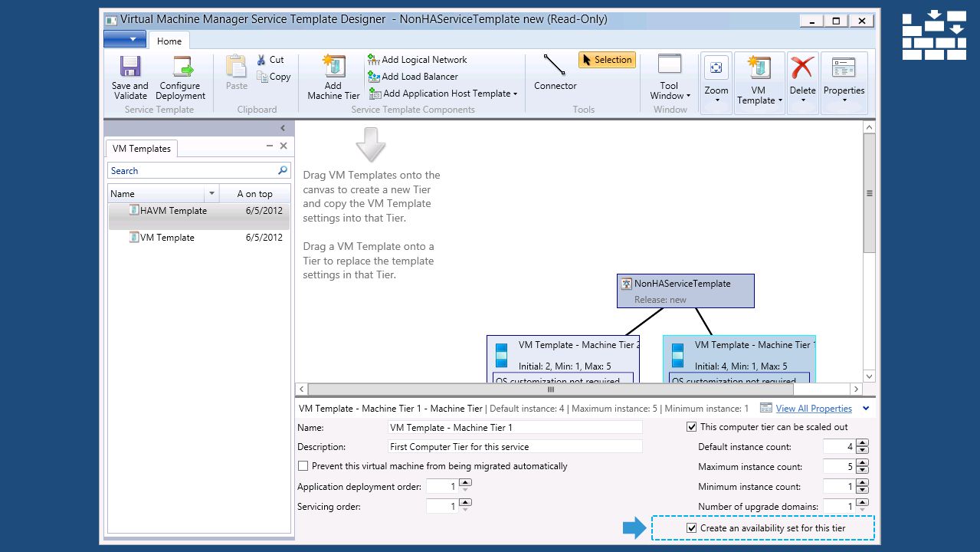Image resolution: width=980 pixels, height=552 pixels.
Task: Click the canvas horizontal scrollbar thumb
Action: coord(550,389)
